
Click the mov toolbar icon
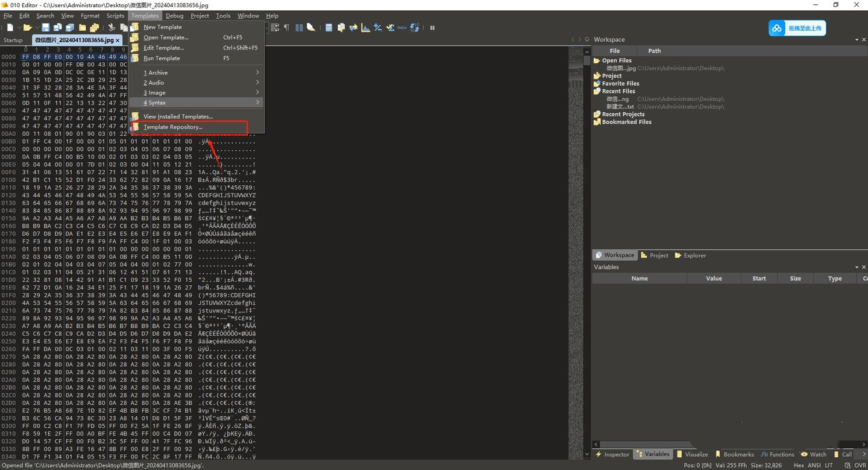point(402,27)
